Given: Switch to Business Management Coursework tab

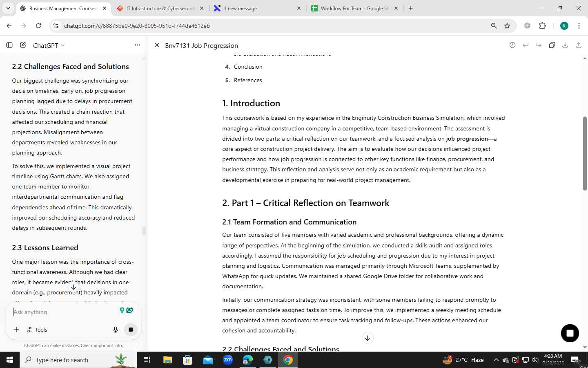Looking at the screenshot, I should pyautogui.click(x=63, y=8).
